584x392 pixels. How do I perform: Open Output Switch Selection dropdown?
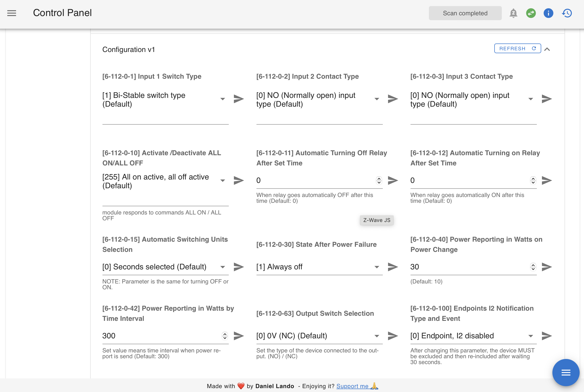[319, 336]
